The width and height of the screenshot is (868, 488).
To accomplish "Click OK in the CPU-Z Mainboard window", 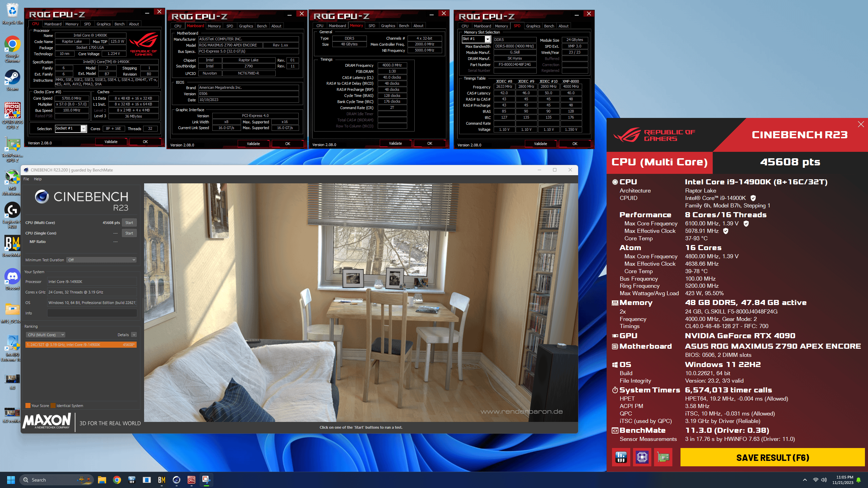I will [x=288, y=144].
